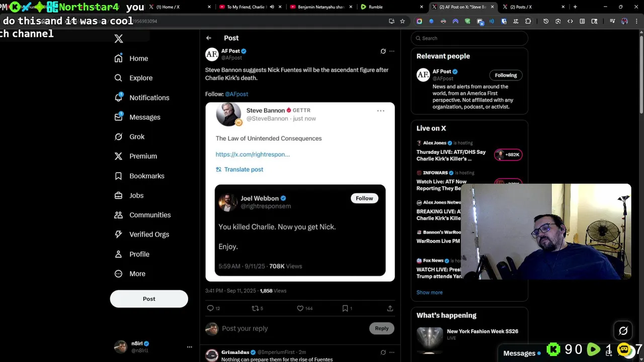Switch to the Home / X browser tab
The width and height of the screenshot is (644, 362).
[x=180, y=7]
